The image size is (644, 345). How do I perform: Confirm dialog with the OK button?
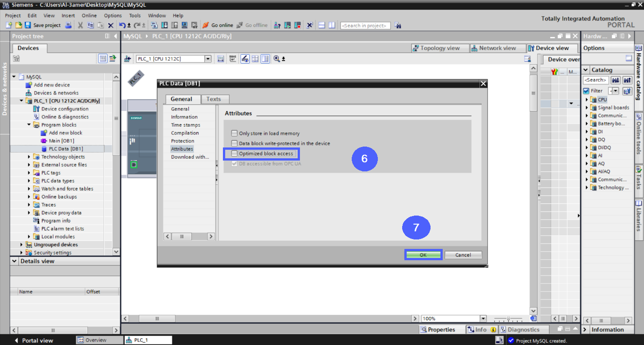click(422, 254)
